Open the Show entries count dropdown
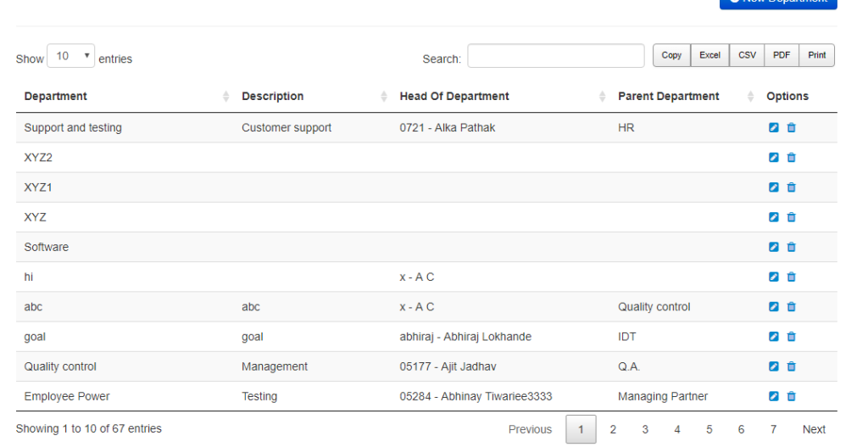This screenshot has width=868, height=447. click(71, 56)
